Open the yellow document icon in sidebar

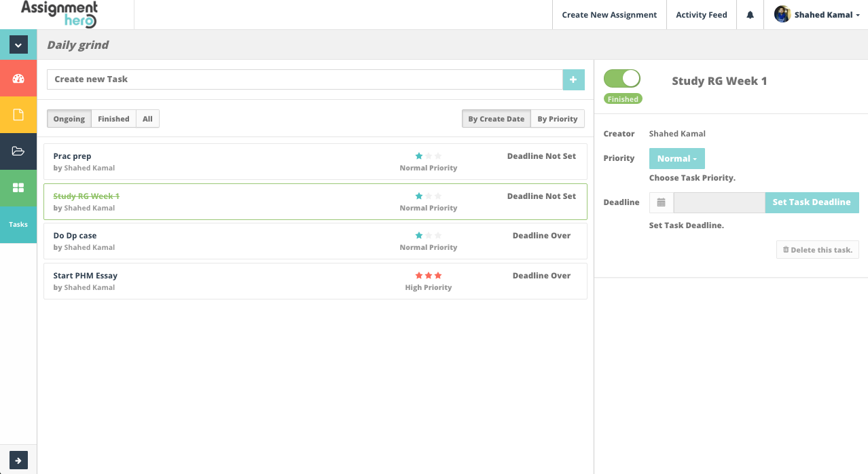[x=18, y=115]
